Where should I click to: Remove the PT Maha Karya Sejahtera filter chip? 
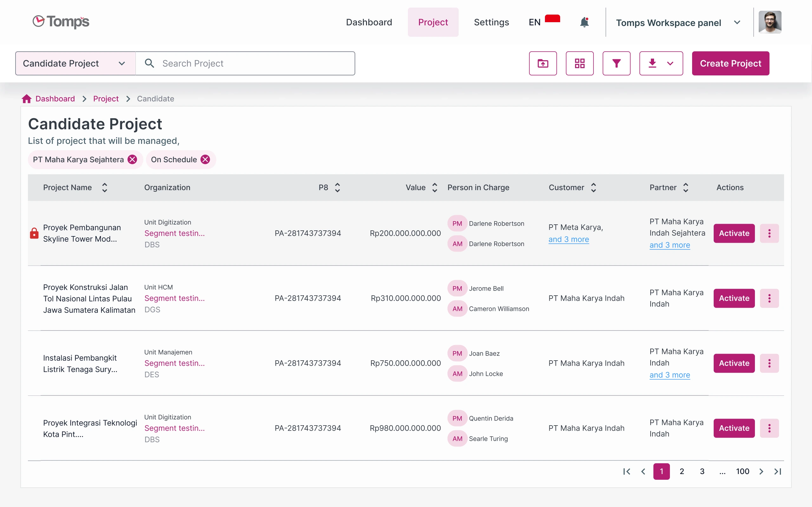(x=132, y=159)
